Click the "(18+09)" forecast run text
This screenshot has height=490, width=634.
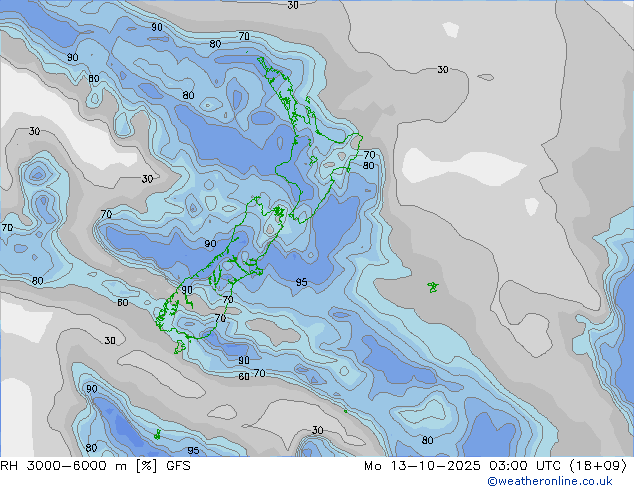coord(598,466)
